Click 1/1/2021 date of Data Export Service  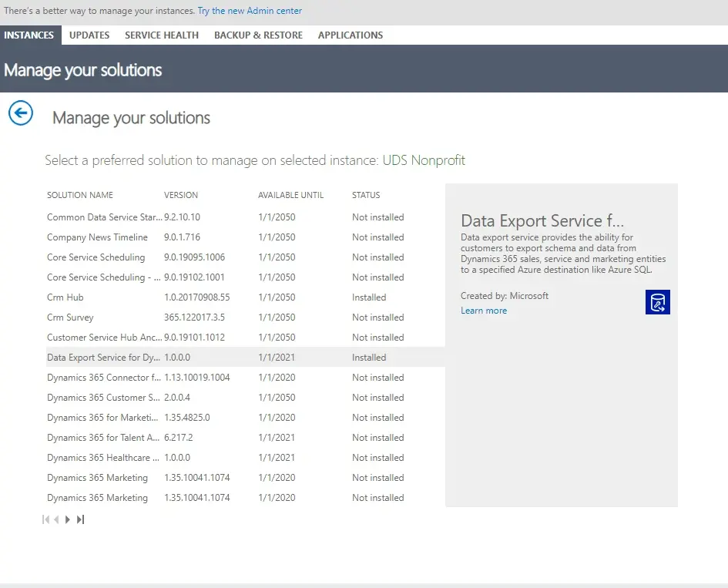click(x=277, y=357)
